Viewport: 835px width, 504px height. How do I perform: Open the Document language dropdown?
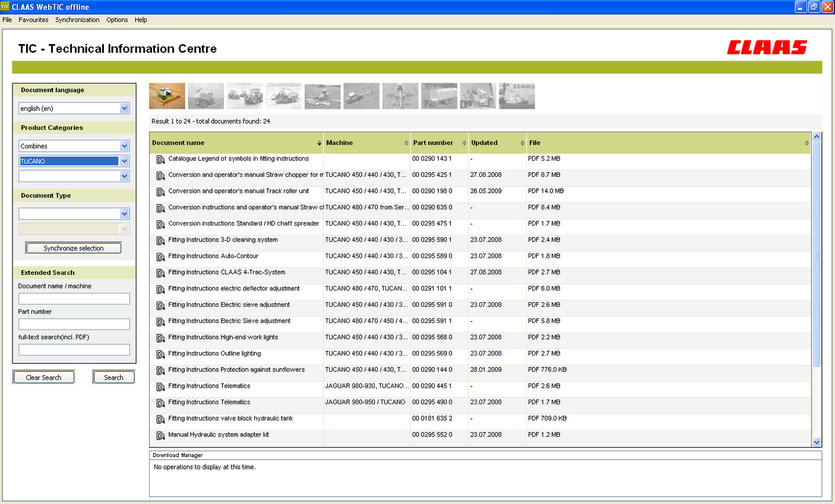(124, 108)
